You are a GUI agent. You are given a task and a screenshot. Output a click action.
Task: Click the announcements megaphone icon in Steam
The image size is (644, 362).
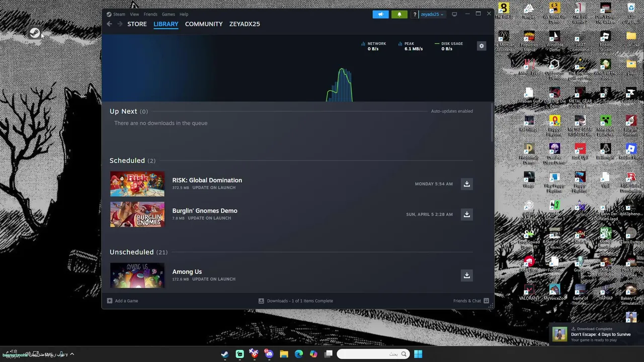[380, 14]
